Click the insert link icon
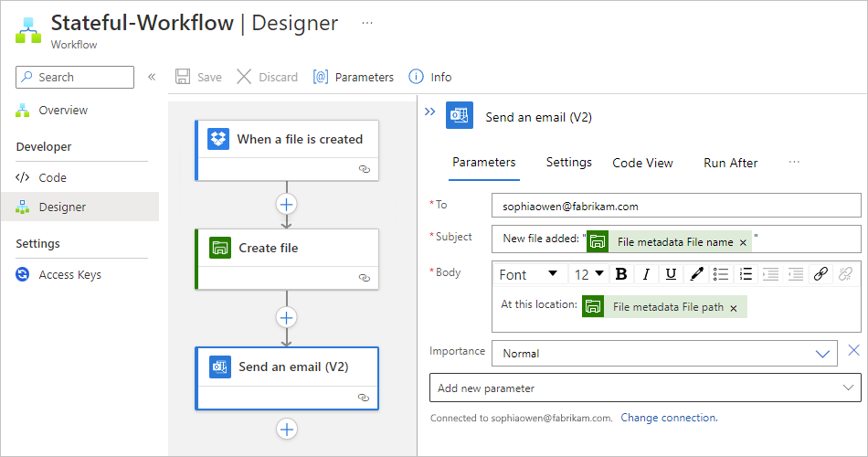868x457 pixels. point(820,274)
